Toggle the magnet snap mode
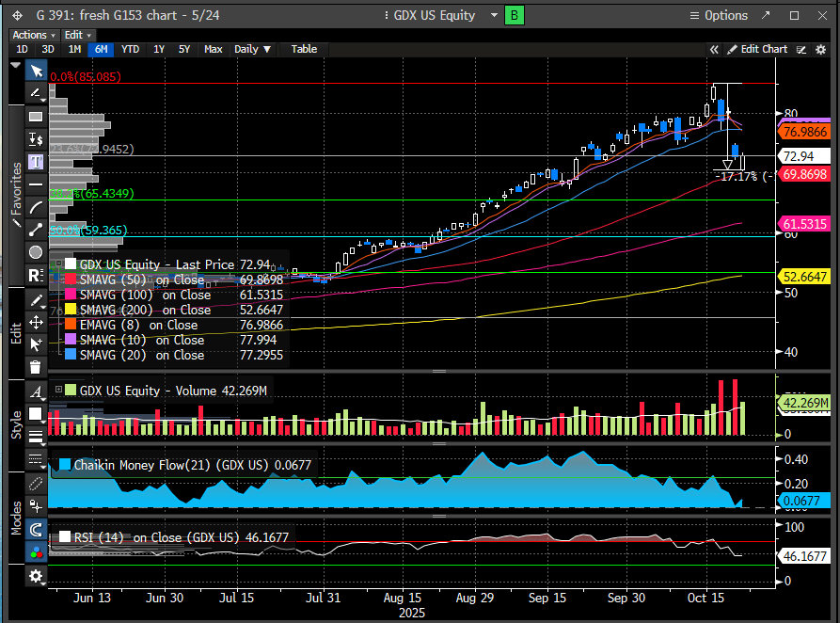This screenshot has width=840, height=623. click(36, 529)
